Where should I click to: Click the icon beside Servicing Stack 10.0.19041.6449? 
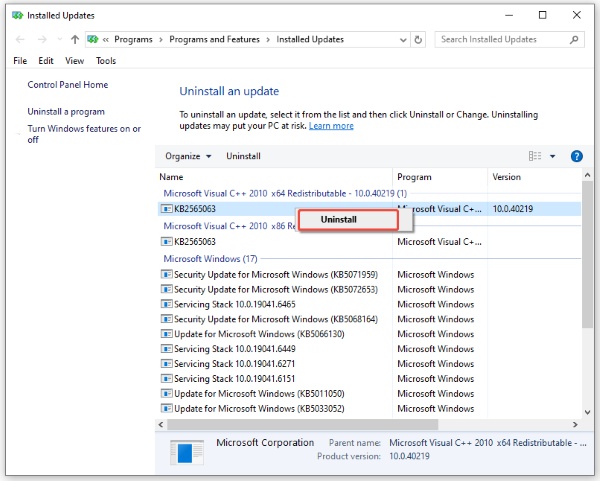tap(166, 349)
